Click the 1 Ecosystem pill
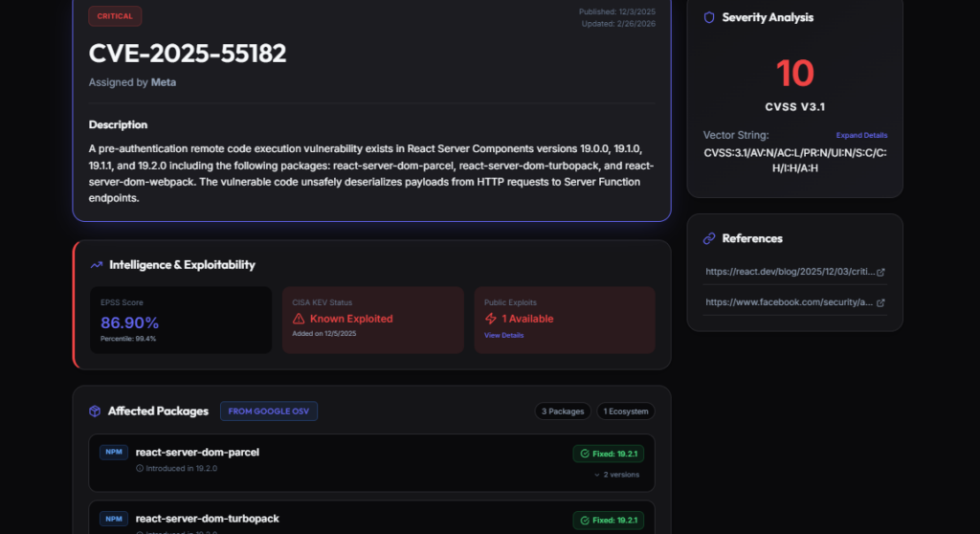The image size is (980, 534). 626,412
